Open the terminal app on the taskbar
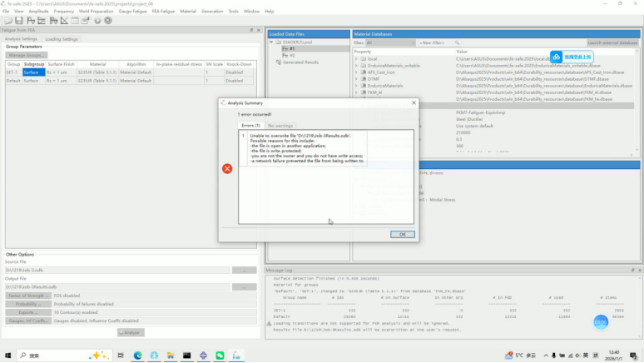This screenshot has width=644, height=363. (187, 356)
